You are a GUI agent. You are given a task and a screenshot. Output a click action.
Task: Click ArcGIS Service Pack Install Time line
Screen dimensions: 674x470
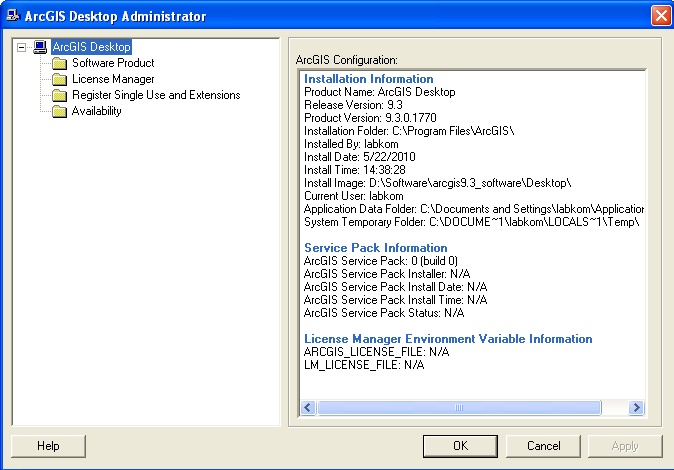click(395, 300)
